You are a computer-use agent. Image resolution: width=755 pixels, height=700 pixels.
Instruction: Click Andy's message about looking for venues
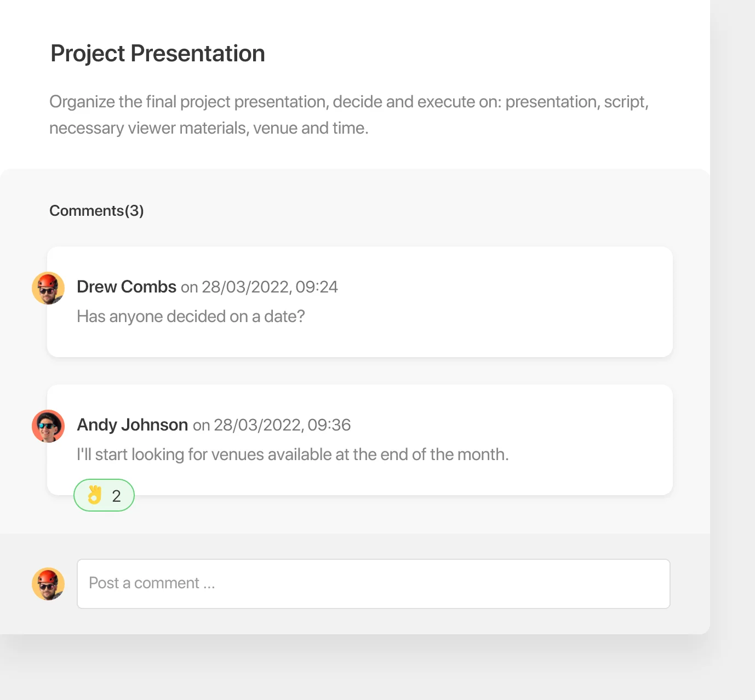click(x=293, y=455)
